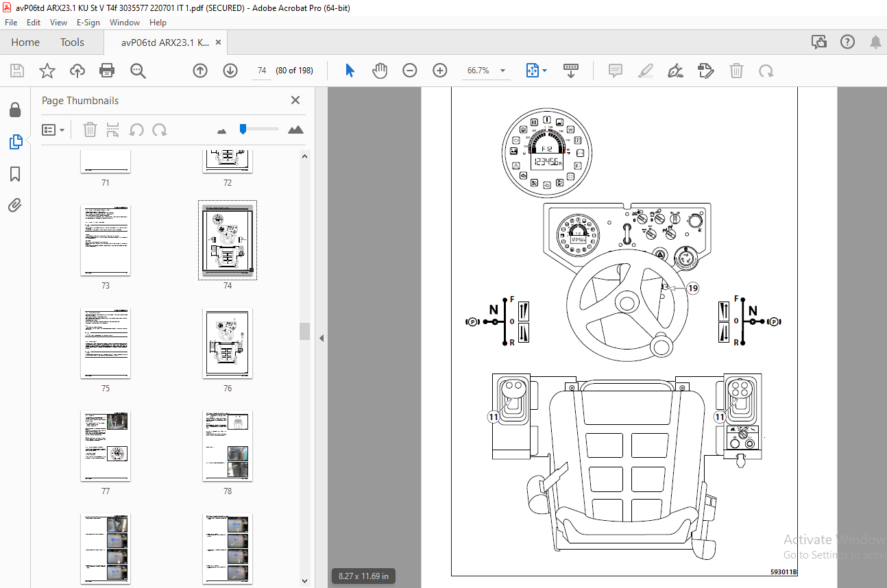Zoom out with the minus icon
887x588 pixels.
[x=410, y=71]
